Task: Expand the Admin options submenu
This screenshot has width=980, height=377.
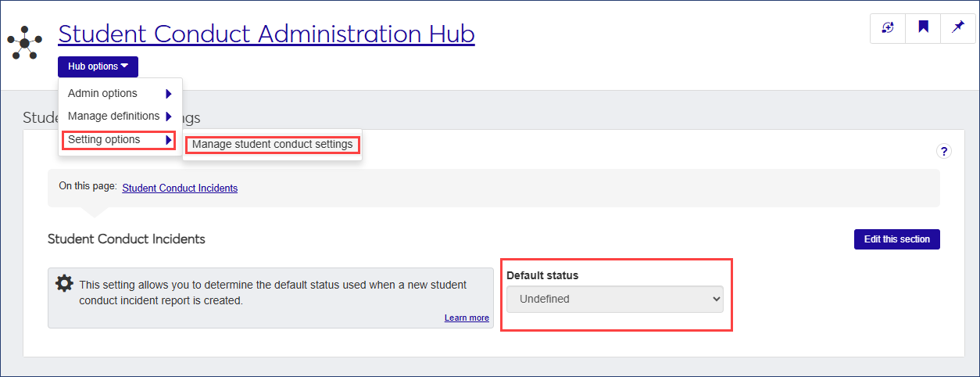Action: point(120,94)
